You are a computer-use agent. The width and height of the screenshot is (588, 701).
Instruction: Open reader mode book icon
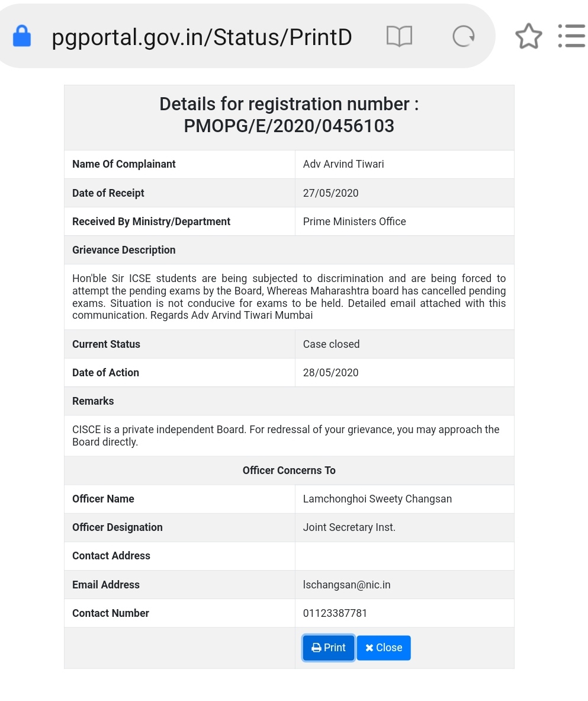tap(399, 36)
